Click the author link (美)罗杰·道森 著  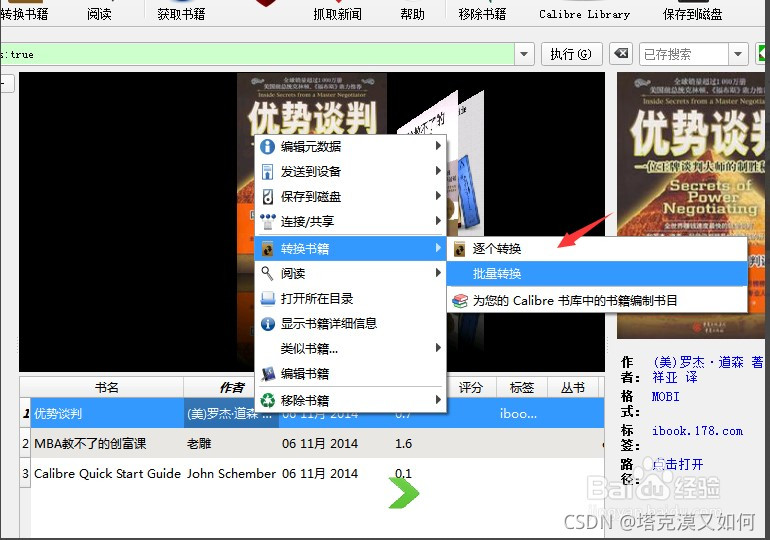(x=707, y=362)
